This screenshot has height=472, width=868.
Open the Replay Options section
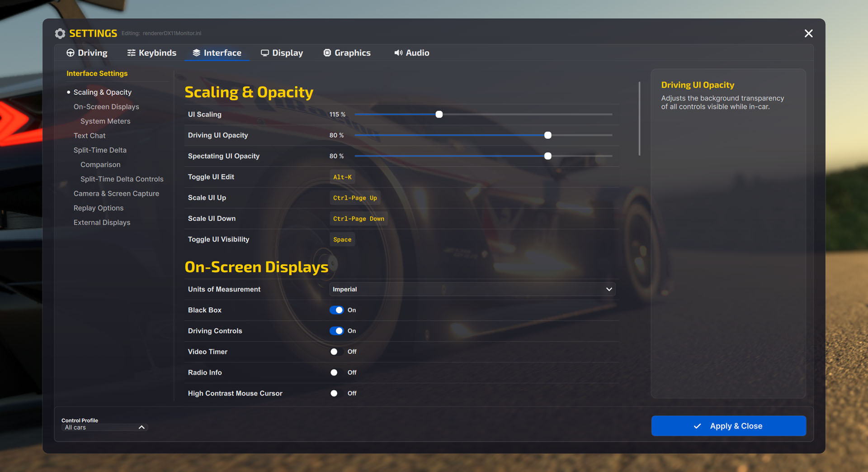(x=99, y=208)
